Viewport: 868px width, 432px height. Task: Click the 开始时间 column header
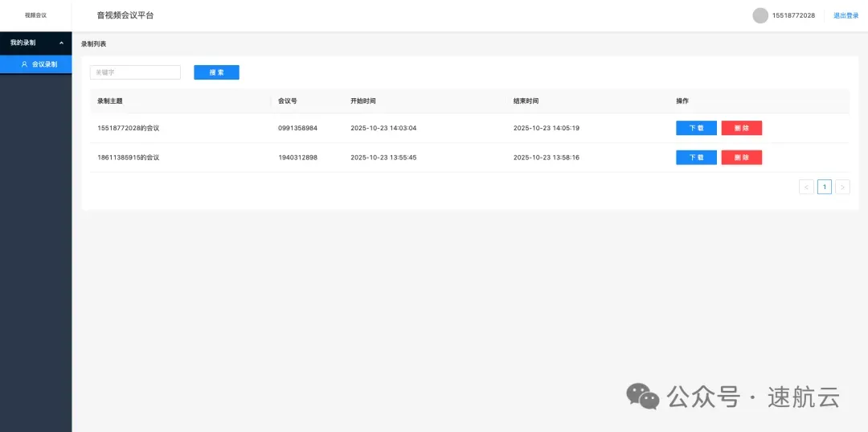[x=362, y=101]
